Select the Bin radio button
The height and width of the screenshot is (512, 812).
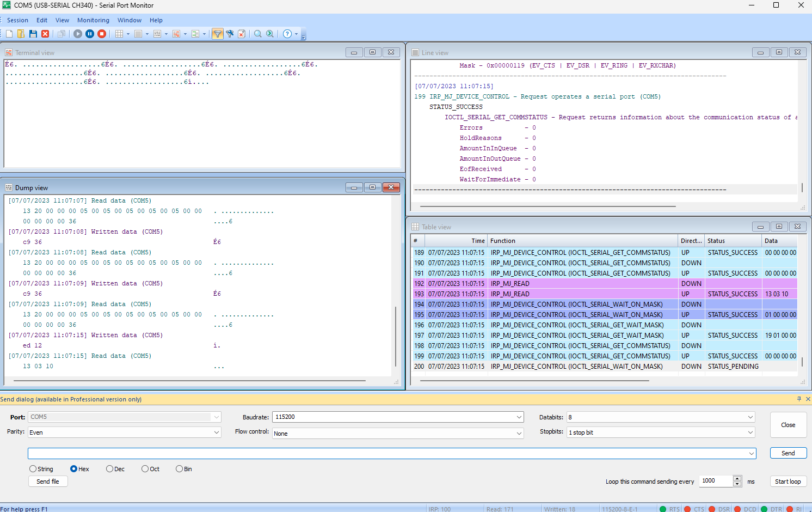tap(179, 469)
